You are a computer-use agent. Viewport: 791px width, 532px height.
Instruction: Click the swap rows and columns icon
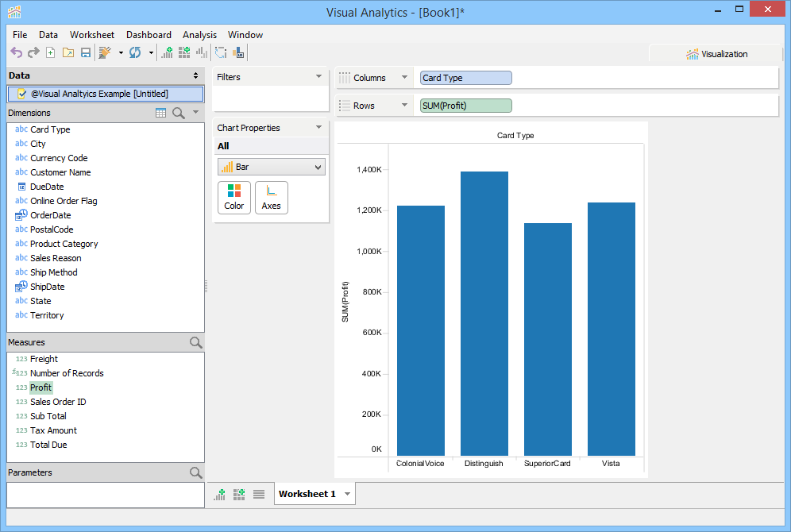pyautogui.click(x=221, y=52)
